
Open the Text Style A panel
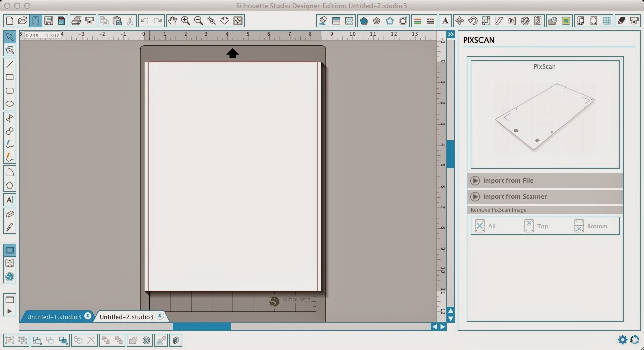pyautogui.click(x=445, y=21)
